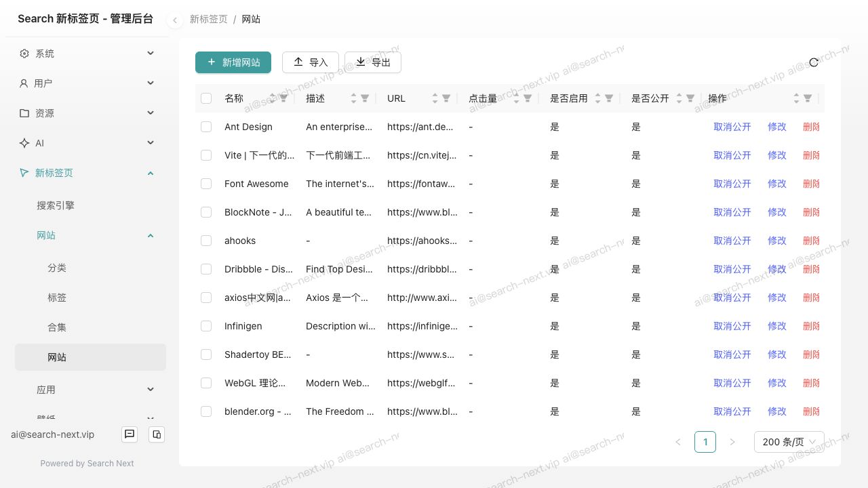Viewport: 868px width, 488px height.
Task: Select the BlockNote row checkbox
Action: tap(206, 212)
